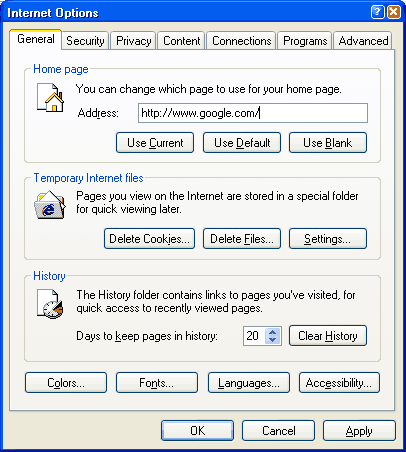Click the "Home page" group label
This screenshot has height=452, width=406.
(61, 69)
